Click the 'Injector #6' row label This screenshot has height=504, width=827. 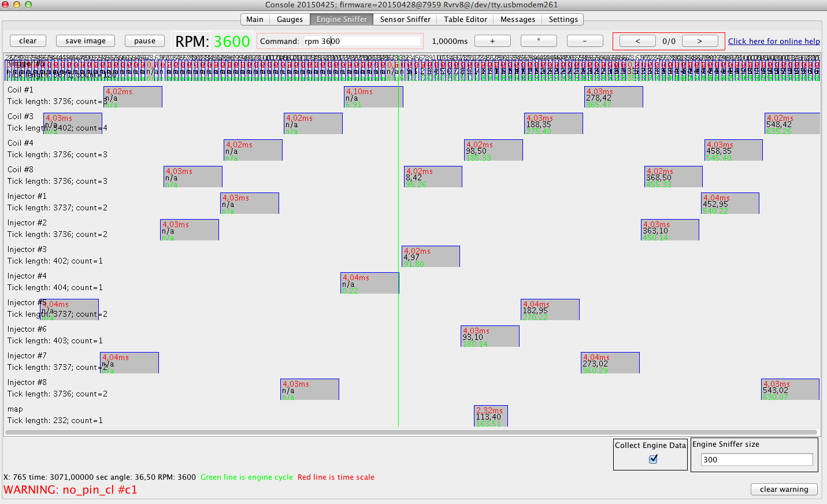pyautogui.click(x=27, y=329)
